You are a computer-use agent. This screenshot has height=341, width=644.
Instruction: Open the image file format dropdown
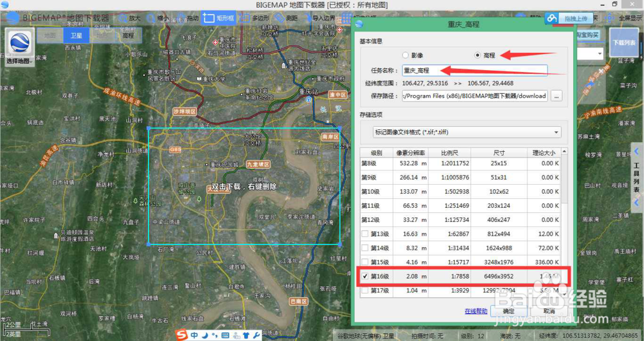point(467,132)
